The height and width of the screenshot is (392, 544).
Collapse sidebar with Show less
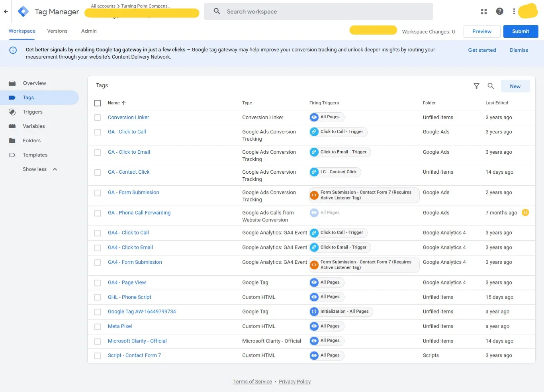[40, 169]
